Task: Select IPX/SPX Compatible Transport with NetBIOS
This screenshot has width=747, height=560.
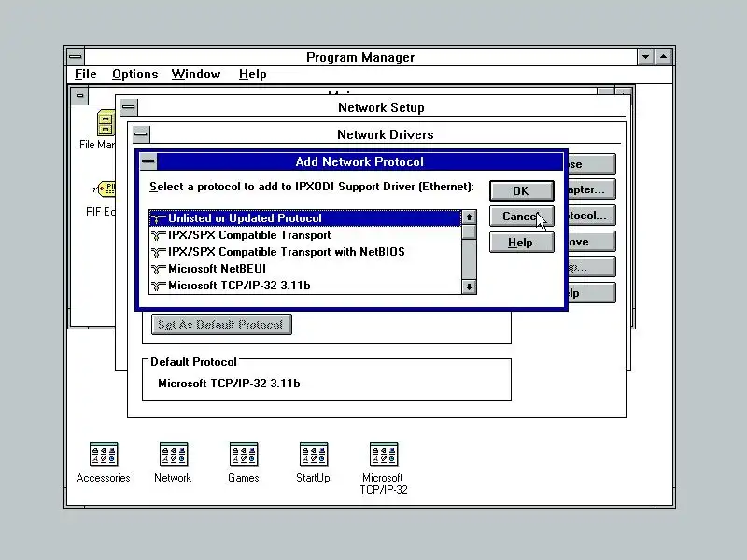Action: coord(305,252)
